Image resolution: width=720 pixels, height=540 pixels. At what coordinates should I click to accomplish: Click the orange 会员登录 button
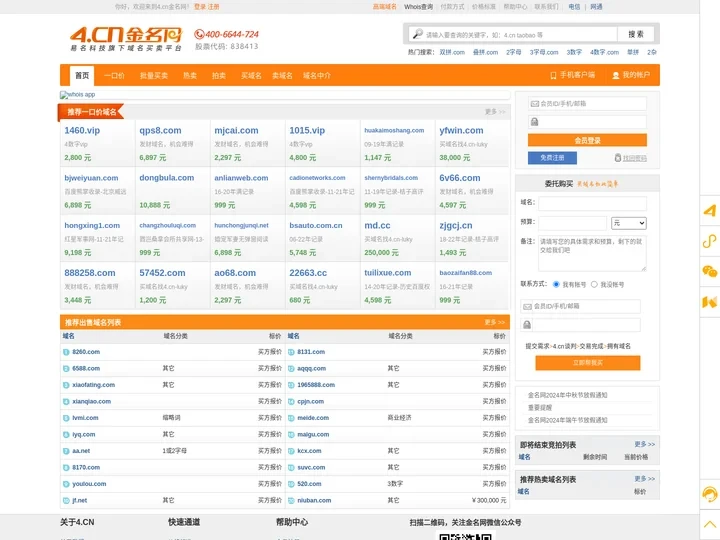click(587, 140)
